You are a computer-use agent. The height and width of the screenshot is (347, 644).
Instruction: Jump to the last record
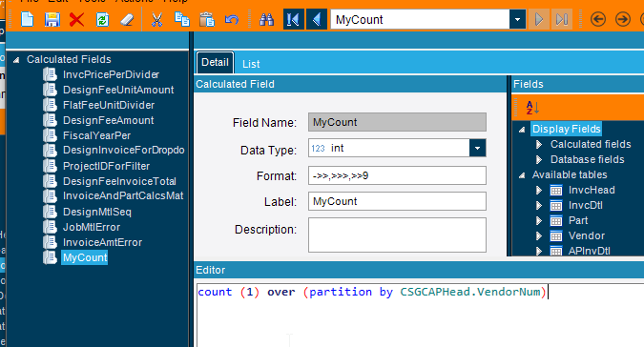click(562, 19)
